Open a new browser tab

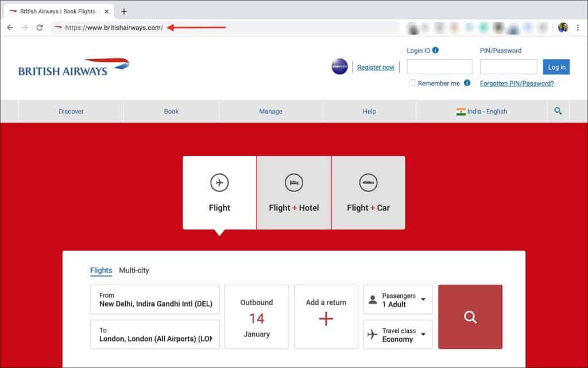tap(124, 11)
